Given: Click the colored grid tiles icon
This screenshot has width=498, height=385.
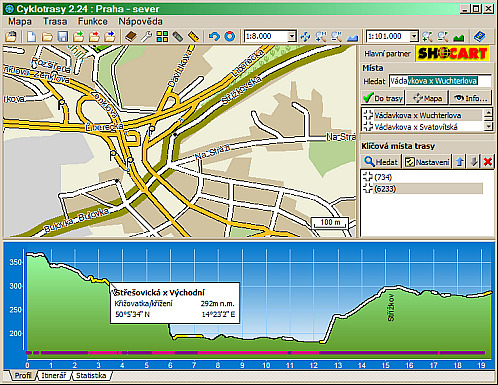Looking at the screenshot, I should [162, 36].
